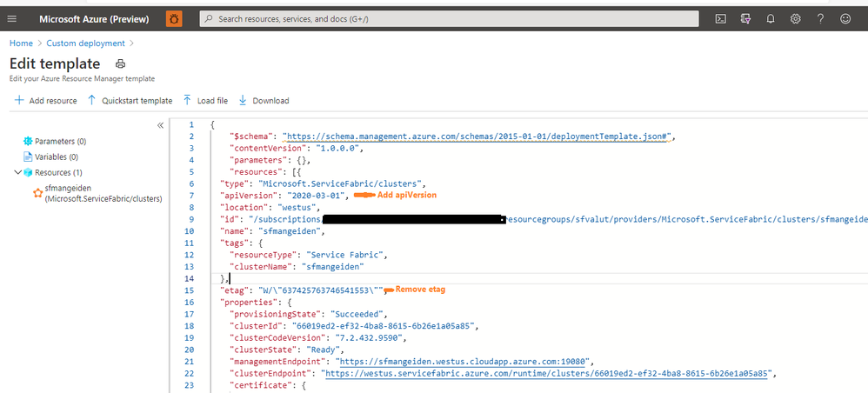Open the help question mark menu
Image resolution: width=868 pixels, height=393 pixels.
point(820,19)
